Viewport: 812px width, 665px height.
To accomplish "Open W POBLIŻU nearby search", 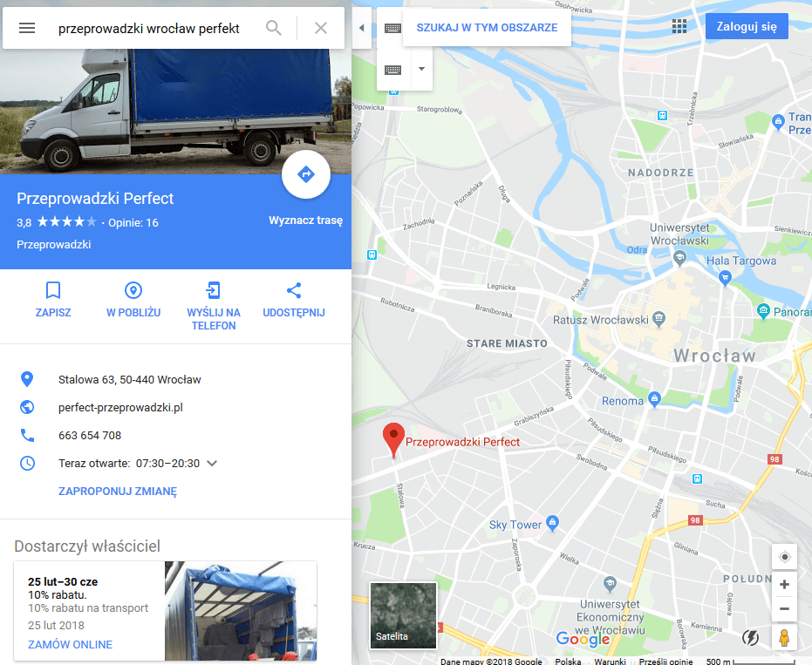I will click(133, 299).
